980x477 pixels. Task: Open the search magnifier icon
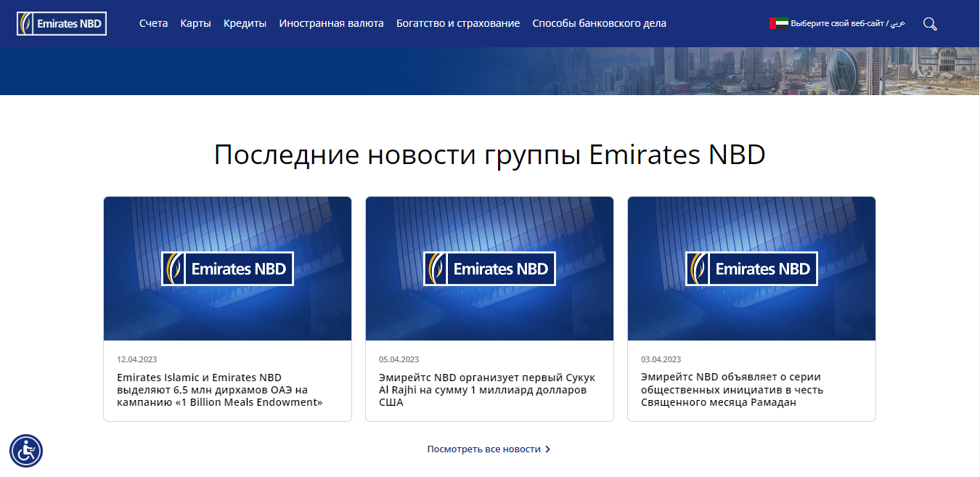point(930,24)
